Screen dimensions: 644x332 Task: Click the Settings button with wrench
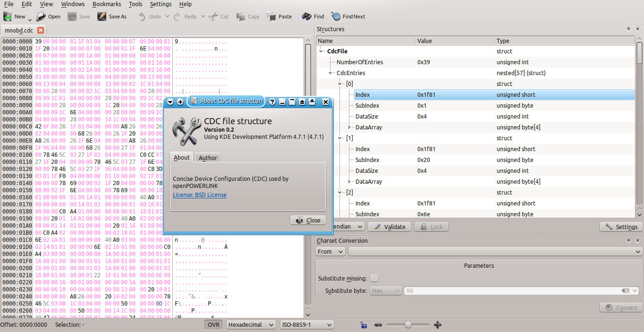621,227
